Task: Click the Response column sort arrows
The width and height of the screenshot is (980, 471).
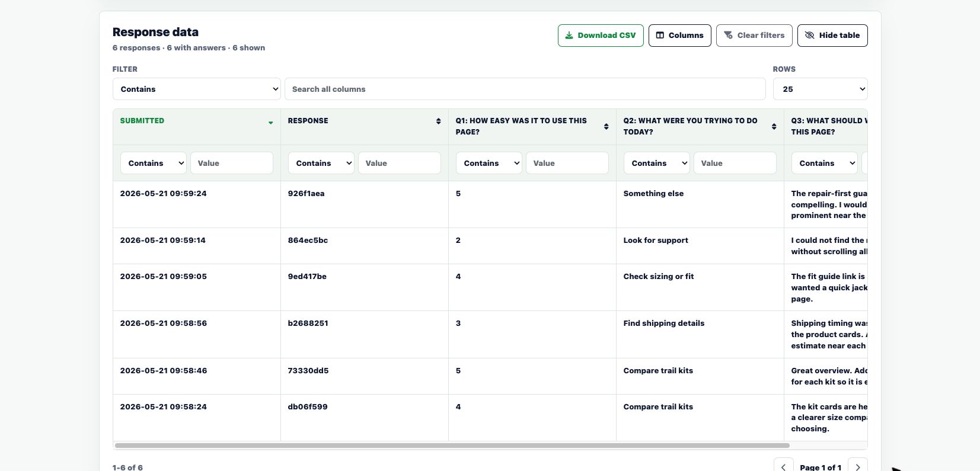Action: (x=438, y=121)
